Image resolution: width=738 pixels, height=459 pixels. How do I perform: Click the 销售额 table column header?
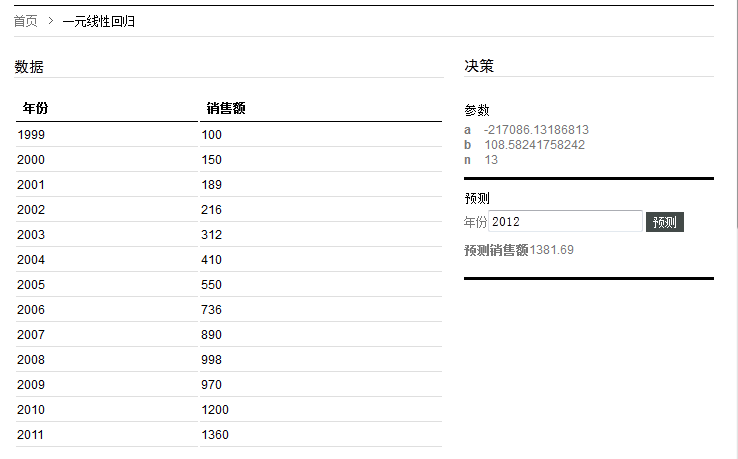pos(226,108)
